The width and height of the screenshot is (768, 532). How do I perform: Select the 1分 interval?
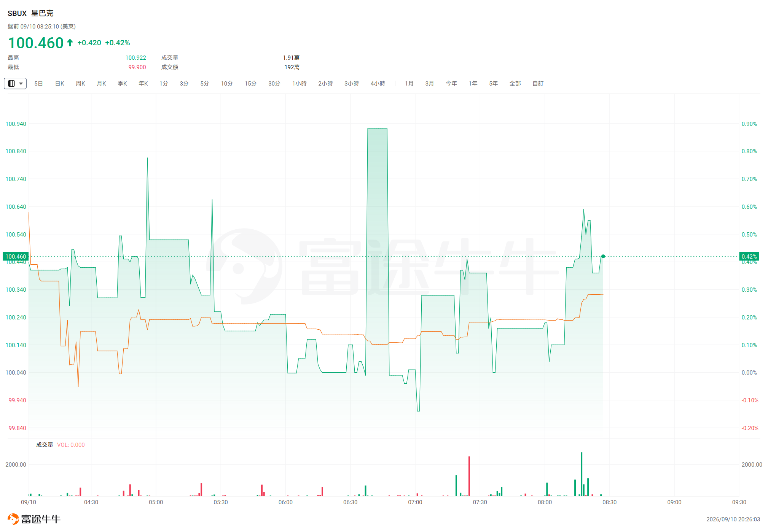coord(164,83)
